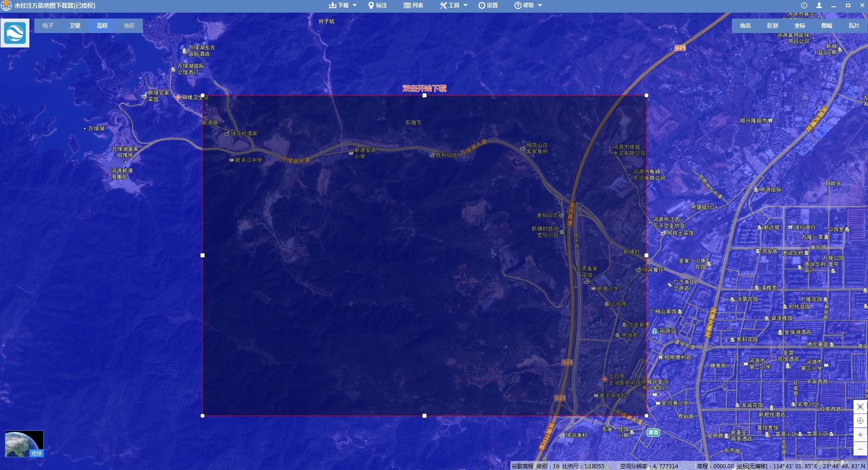Viewport: 868px width, 470px height.
Task: Click the 钢顶山庄客家食府 restaurant icon
Action: [x=523, y=148]
